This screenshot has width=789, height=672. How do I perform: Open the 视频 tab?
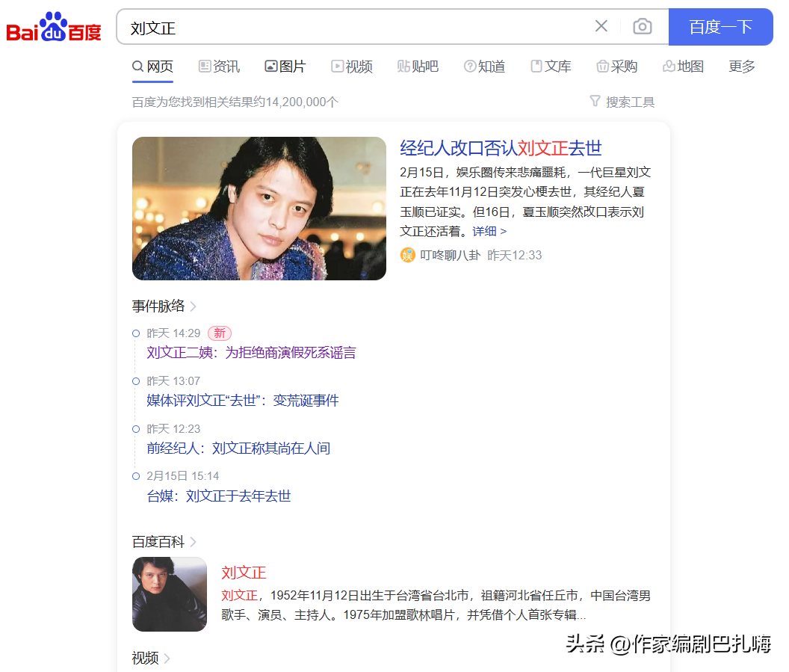point(352,67)
